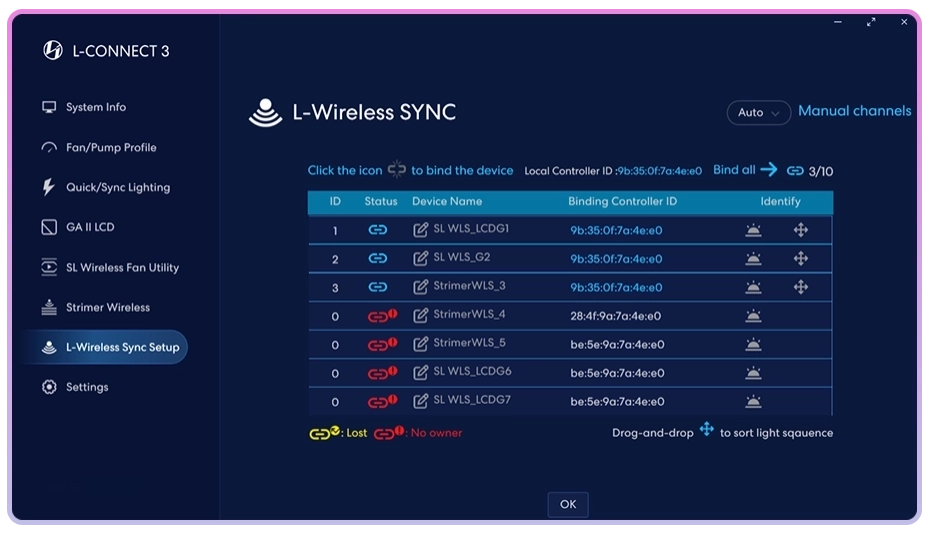Rename SL WLS_LCDG1 with its edit icon
The width and height of the screenshot is (931, 534).
tap(420, 230)
